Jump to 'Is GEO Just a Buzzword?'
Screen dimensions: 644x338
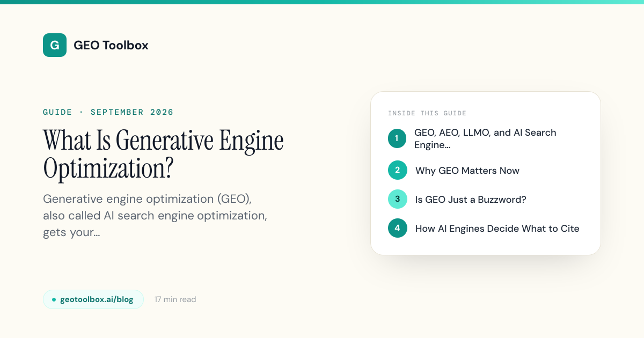(471, 200)
